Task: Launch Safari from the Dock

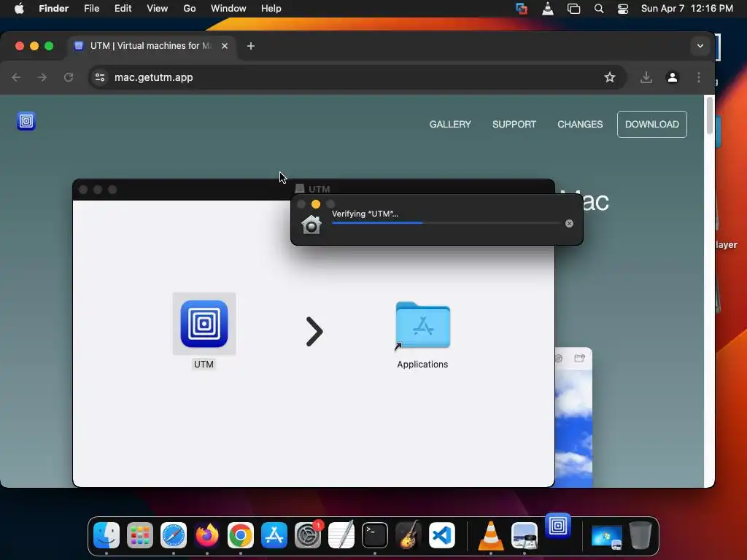Action: [174, 535]
